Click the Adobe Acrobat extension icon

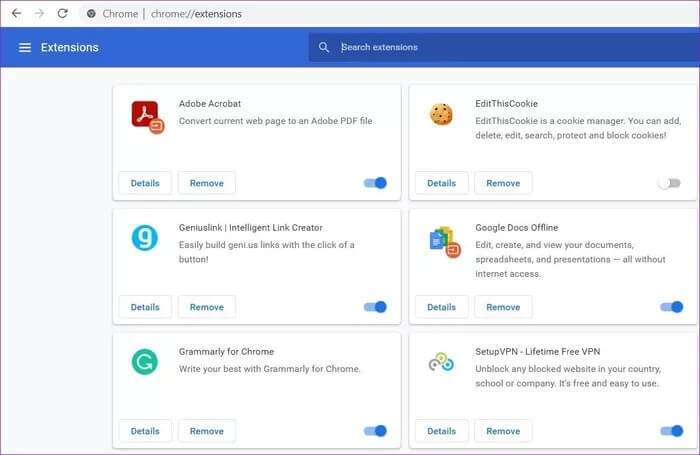tap(148, 117)
